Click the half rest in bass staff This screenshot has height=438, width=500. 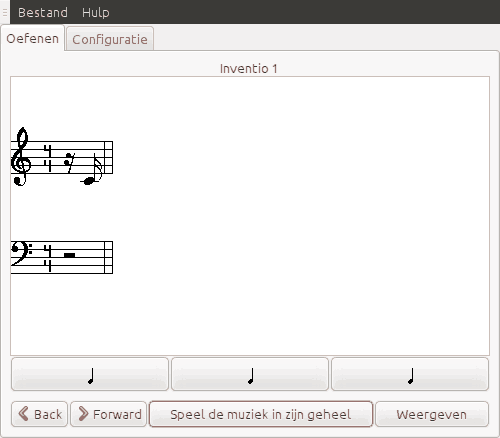pos(69,255)
